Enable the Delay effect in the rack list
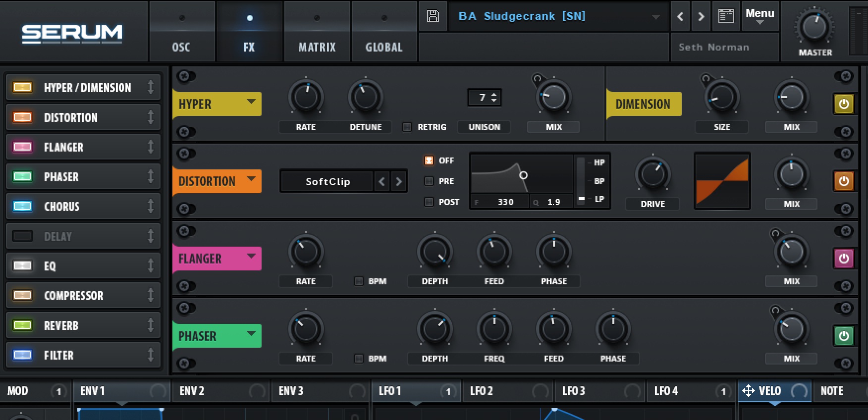 [x=22, y=236]
